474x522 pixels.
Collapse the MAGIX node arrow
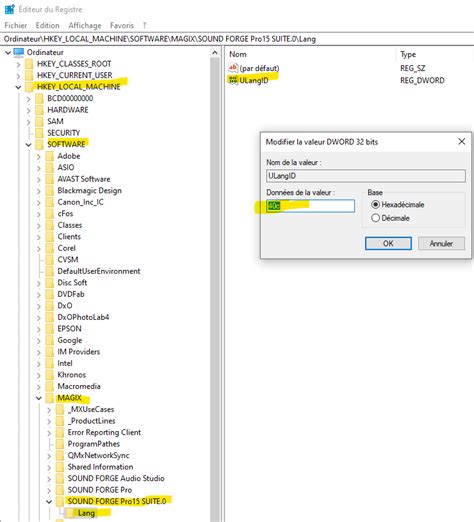coord(39,398)
